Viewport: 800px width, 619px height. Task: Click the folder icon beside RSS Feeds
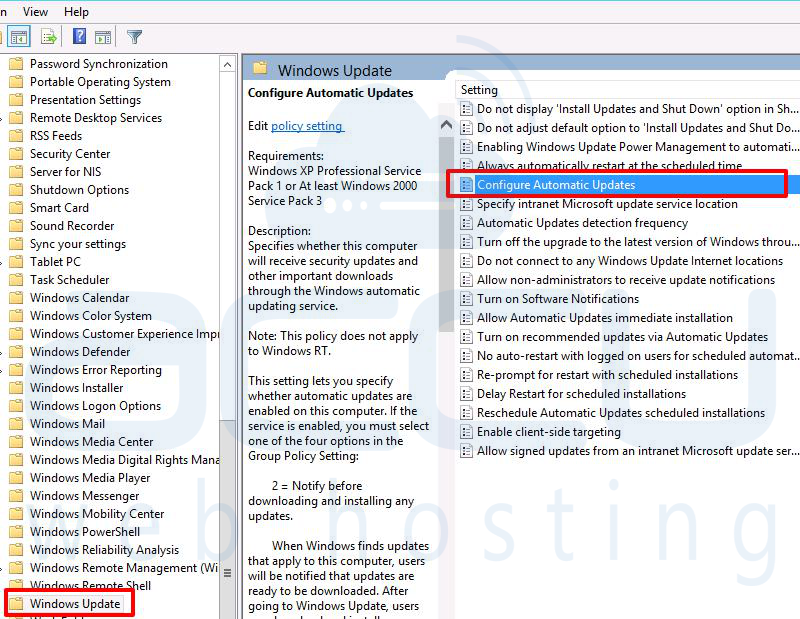point(16,136)
